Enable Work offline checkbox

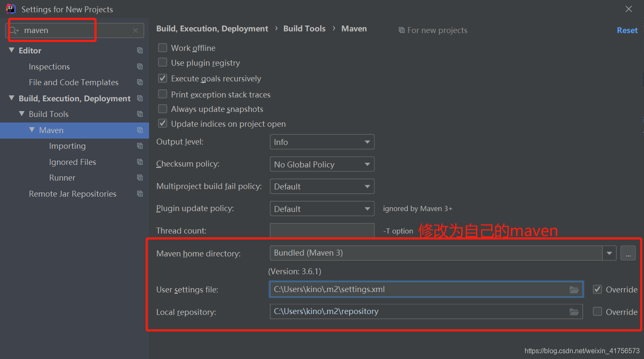click(163, 47)
